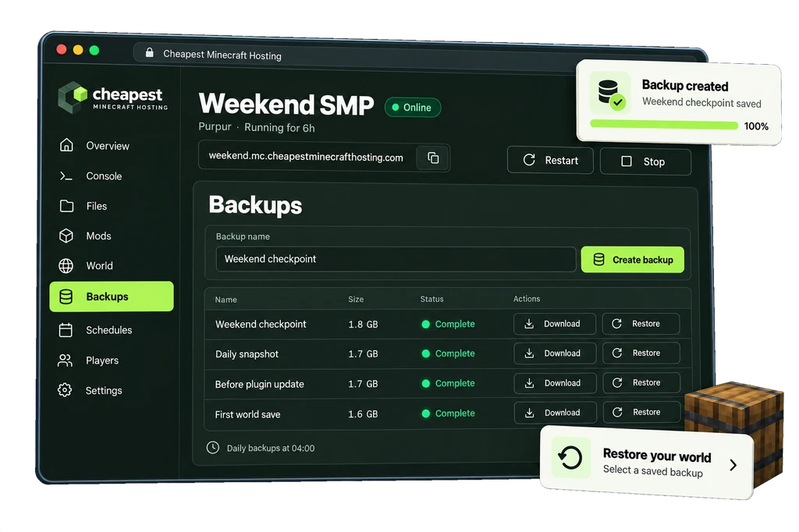Click the Backup name input field
The image size is (799, 532).
coord(396,260)
